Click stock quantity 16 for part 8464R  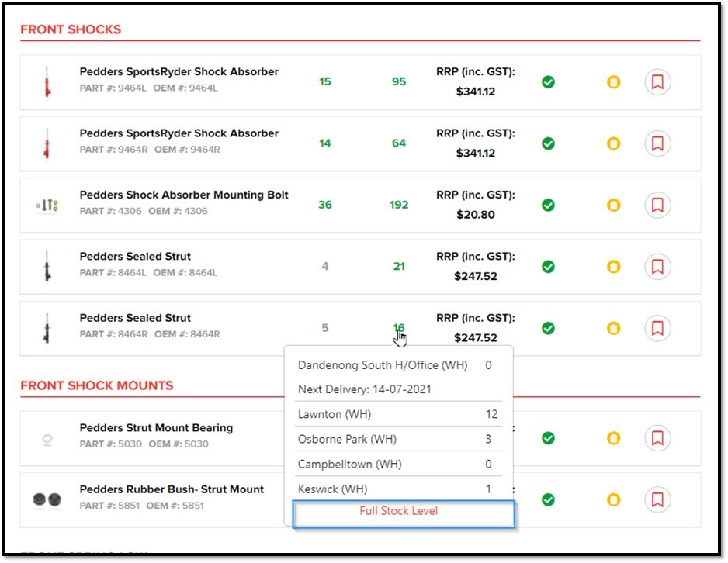399,328
